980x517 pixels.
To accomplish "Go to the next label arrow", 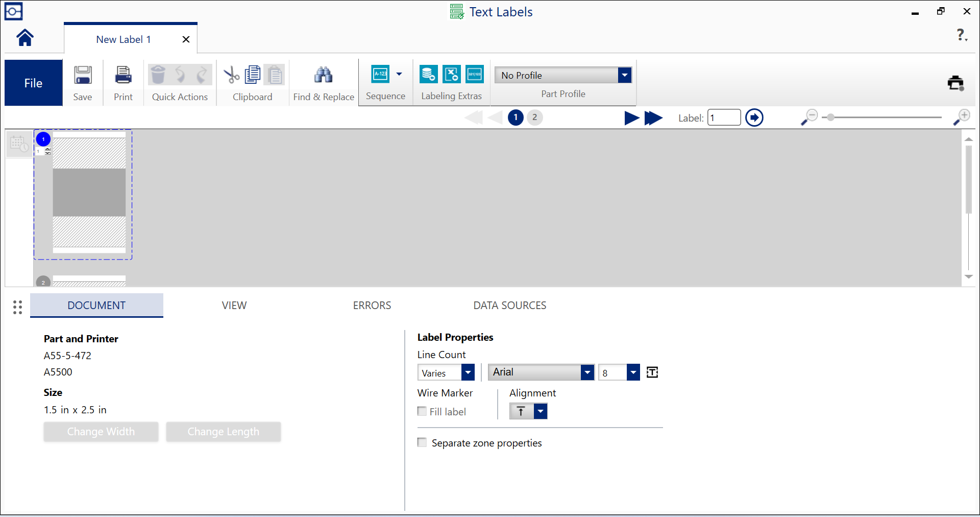I will pos(632,118).
